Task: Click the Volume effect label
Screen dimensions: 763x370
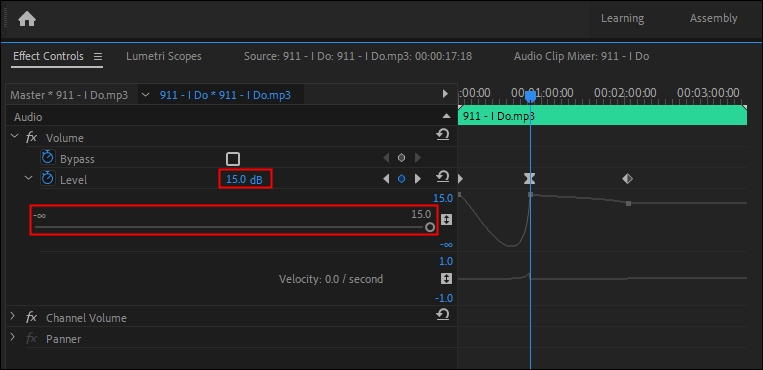Action: (65, 138)
